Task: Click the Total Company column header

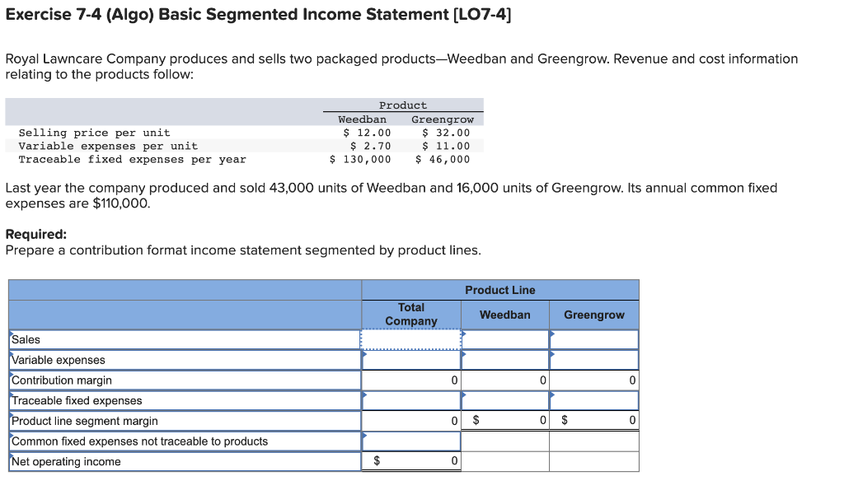Action: pyautogui.click(x=411, y=314)
